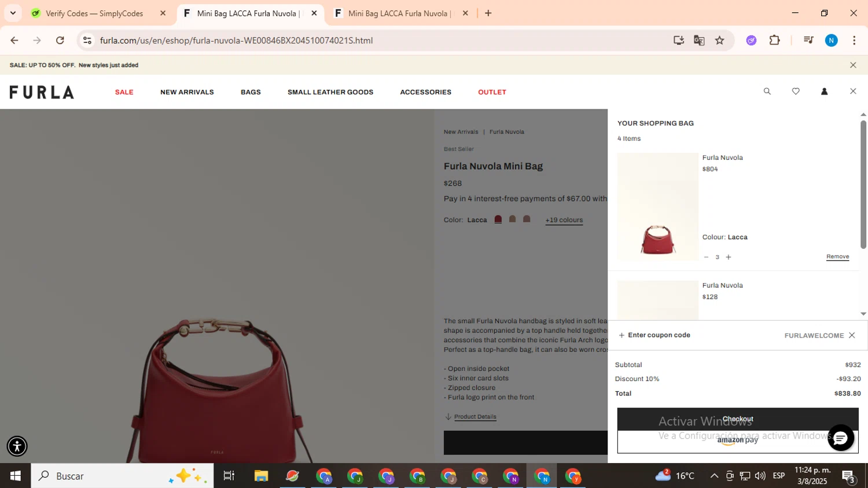Click the New Arrivals breadcrumb

point(461,132)
